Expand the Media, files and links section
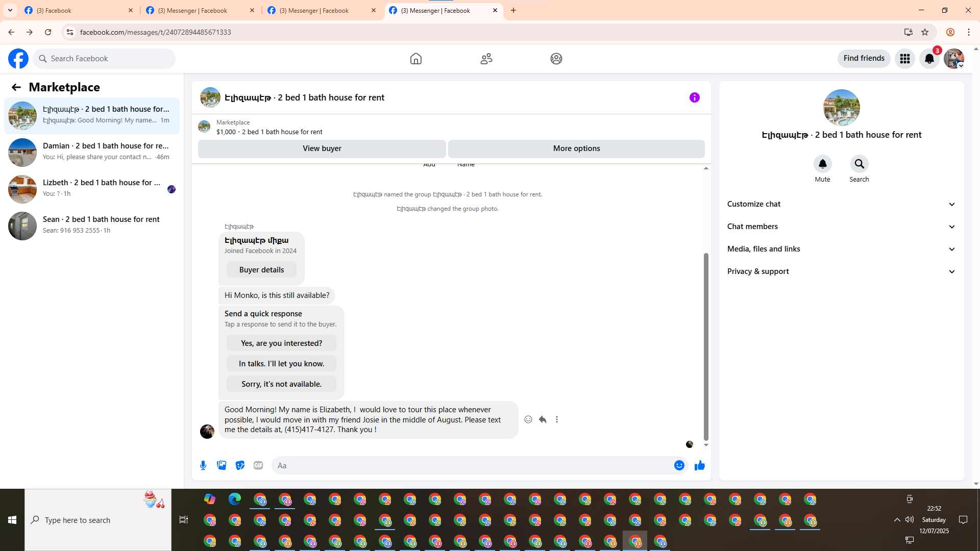 pyautogui.click(x=841, y=249)
